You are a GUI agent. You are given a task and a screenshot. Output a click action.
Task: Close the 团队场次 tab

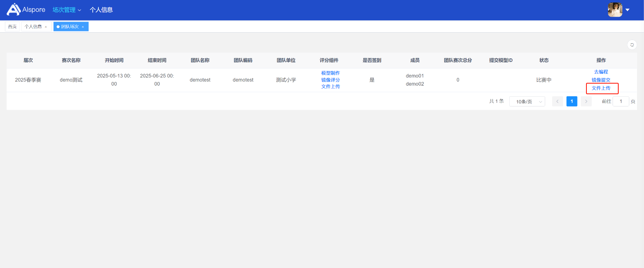[82, 27]
